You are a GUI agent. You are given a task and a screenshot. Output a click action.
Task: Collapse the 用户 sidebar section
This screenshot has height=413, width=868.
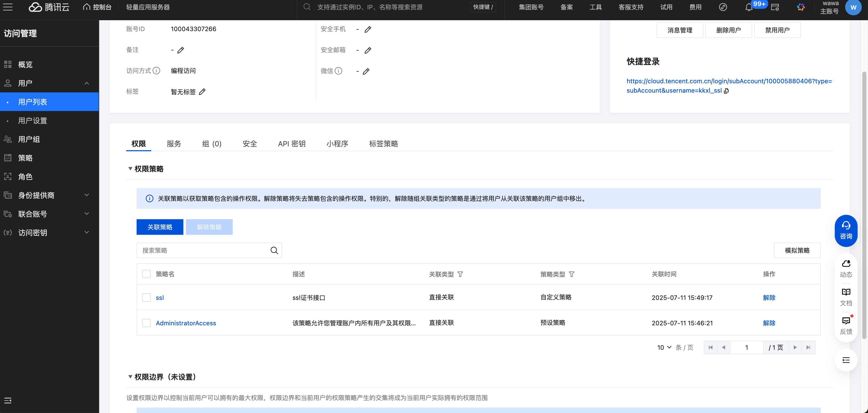coord(86,83)
